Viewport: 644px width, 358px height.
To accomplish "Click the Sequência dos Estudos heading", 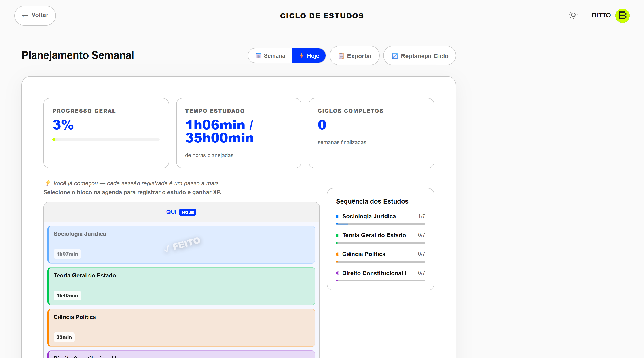I will point(372,201).
